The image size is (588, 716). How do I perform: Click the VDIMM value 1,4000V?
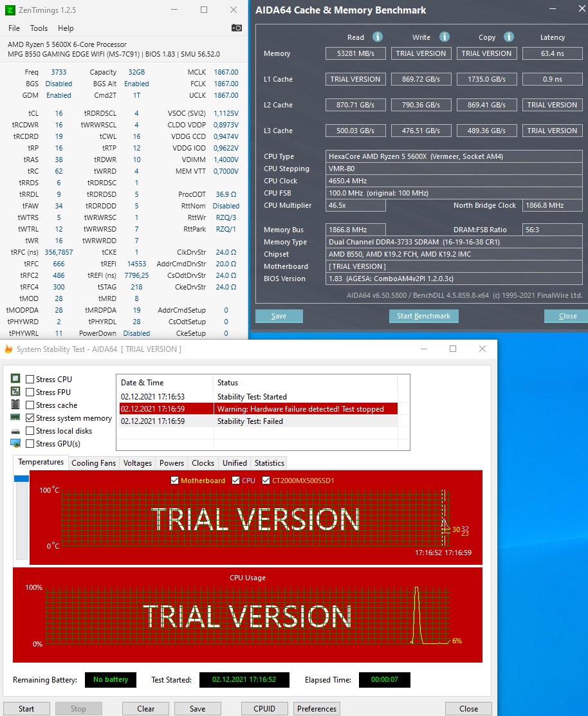click(x=226, y=160)
